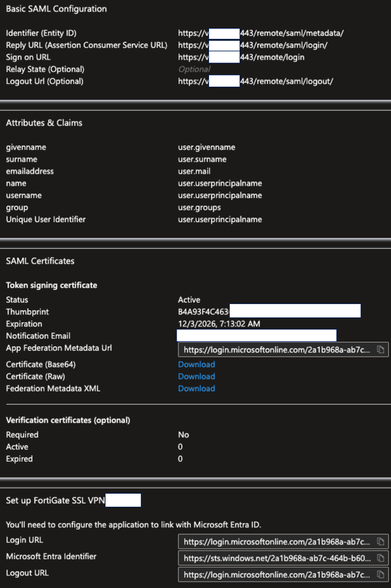
Task: Click the App Federation Metadata Url field
Action: click(277, 349)
